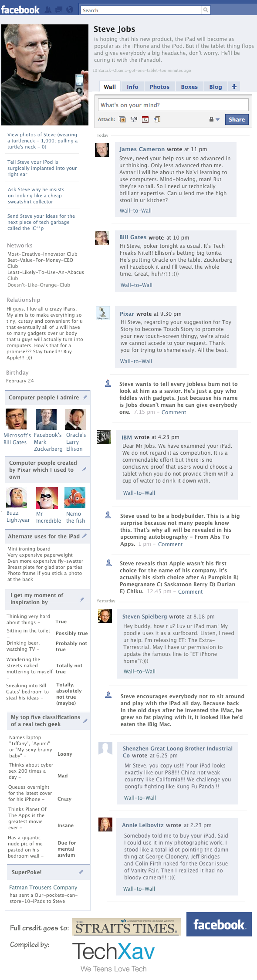Edit the Alternate uses for the iPad box
This screenshot has height=980, width=257.
pos(85,536)
